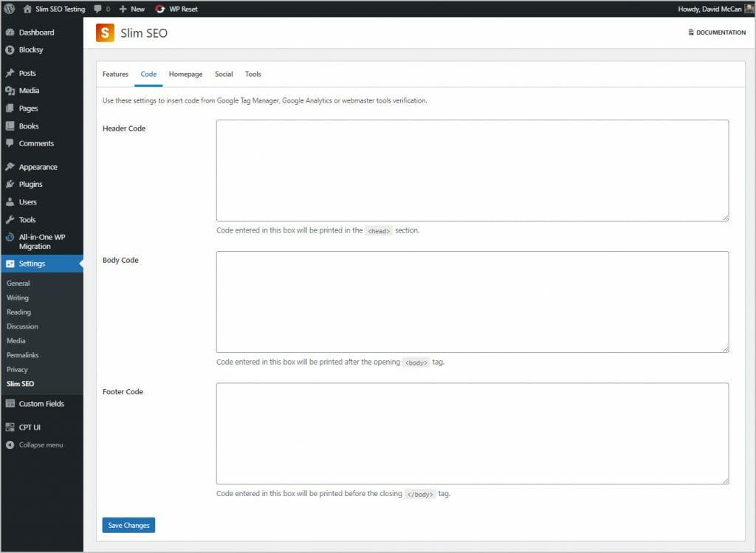Click the Books icon in sidebar
756x553 pixels.
[x=10, y=126]
